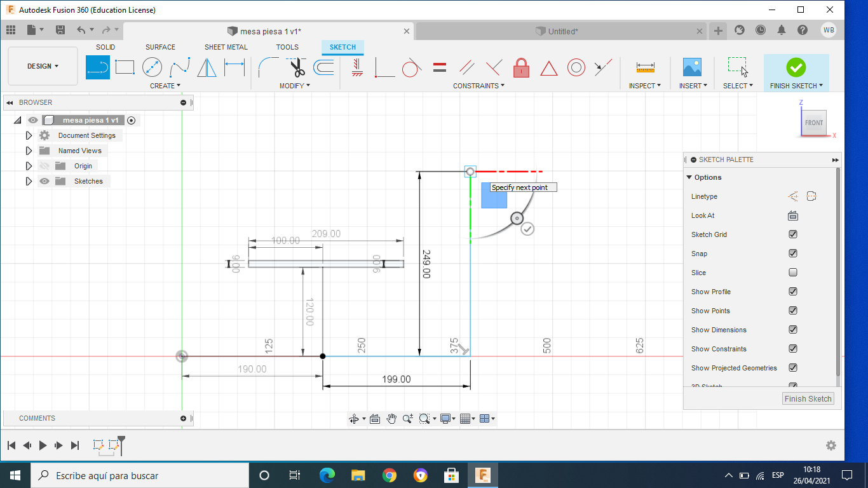This screenshot has height=488, width=868.
Task: Open the CREATE dropdown menu
Action: (x=165, y=86)
